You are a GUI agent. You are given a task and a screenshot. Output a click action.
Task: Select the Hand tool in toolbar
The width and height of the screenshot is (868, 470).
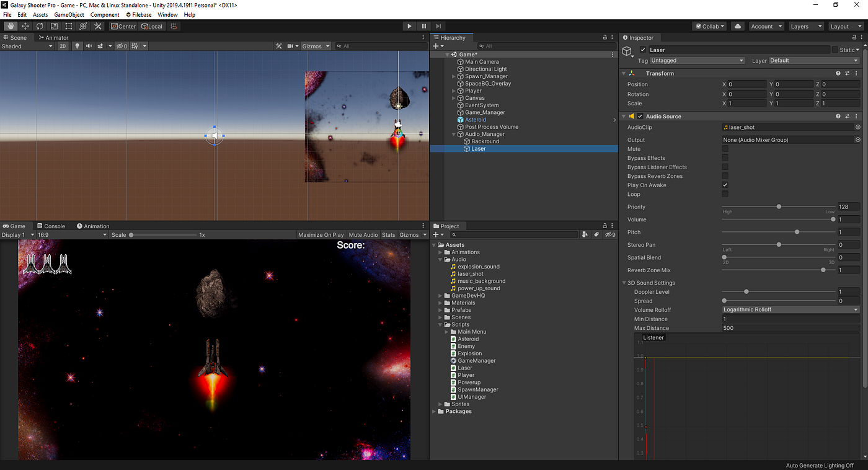(11, 26)
